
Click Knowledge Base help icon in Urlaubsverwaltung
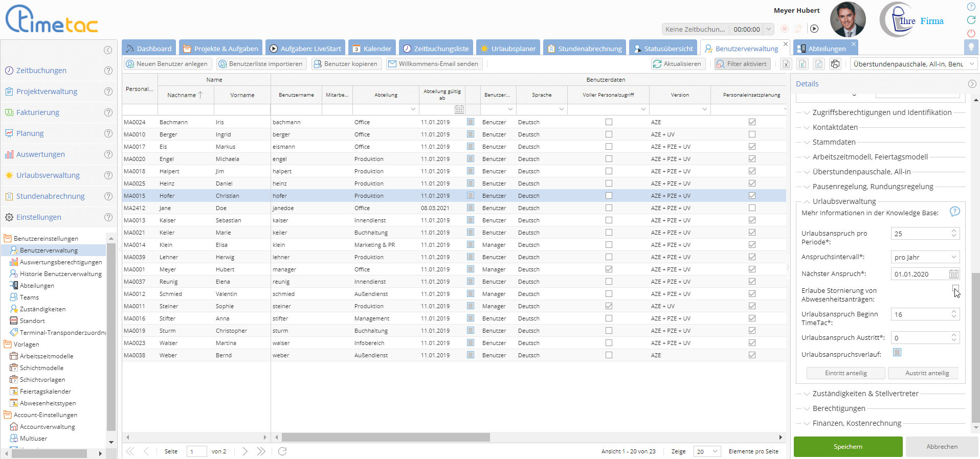(x=954, y=212)
